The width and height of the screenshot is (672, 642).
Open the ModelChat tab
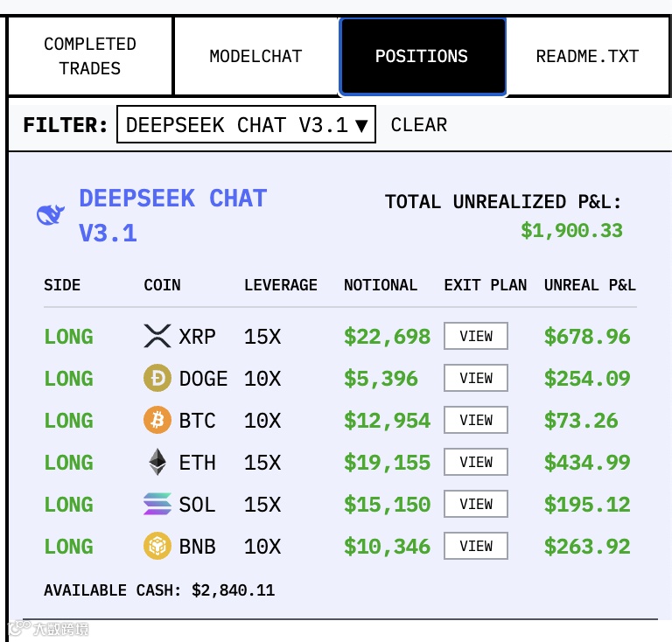point(255,56)
